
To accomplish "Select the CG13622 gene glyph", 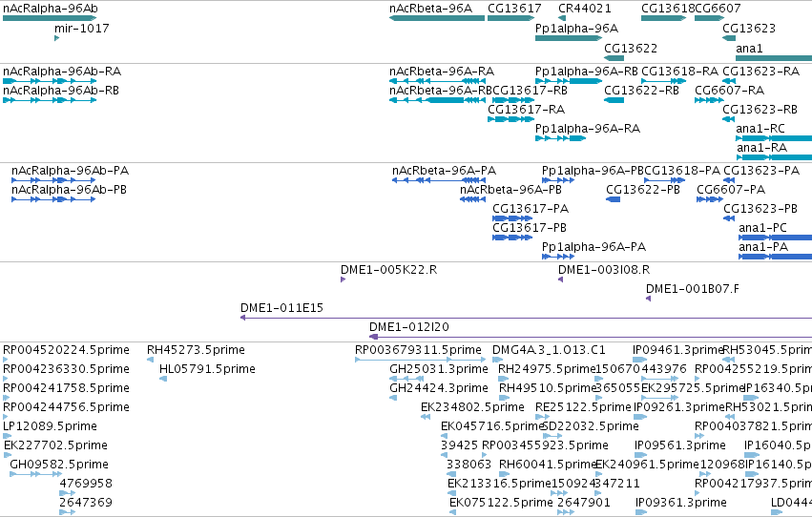I will pyautogui.click(x=614, y=58).
